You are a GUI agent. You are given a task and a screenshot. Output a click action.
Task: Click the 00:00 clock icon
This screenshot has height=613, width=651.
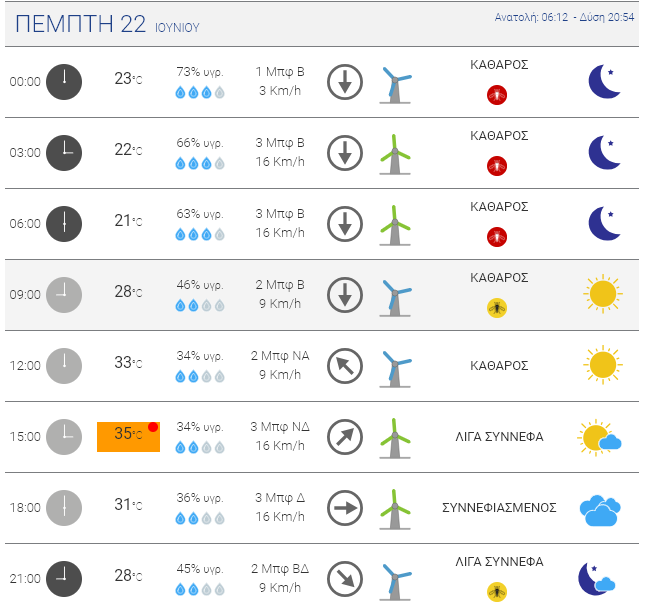(x=64, y=82)
